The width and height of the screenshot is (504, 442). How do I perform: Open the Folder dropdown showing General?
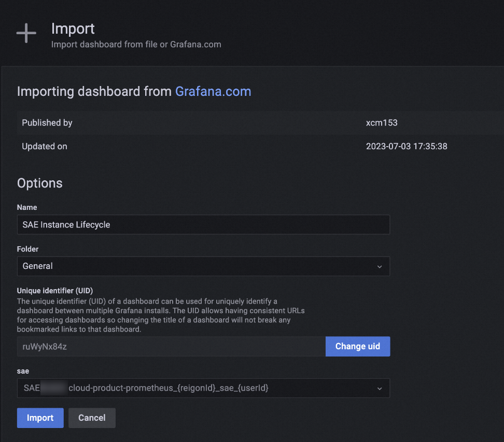(203, 266)
